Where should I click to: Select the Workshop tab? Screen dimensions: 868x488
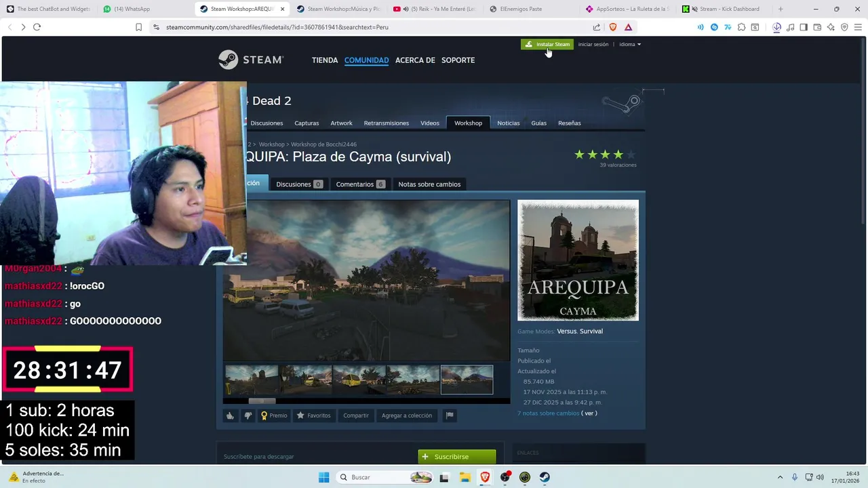468,123
